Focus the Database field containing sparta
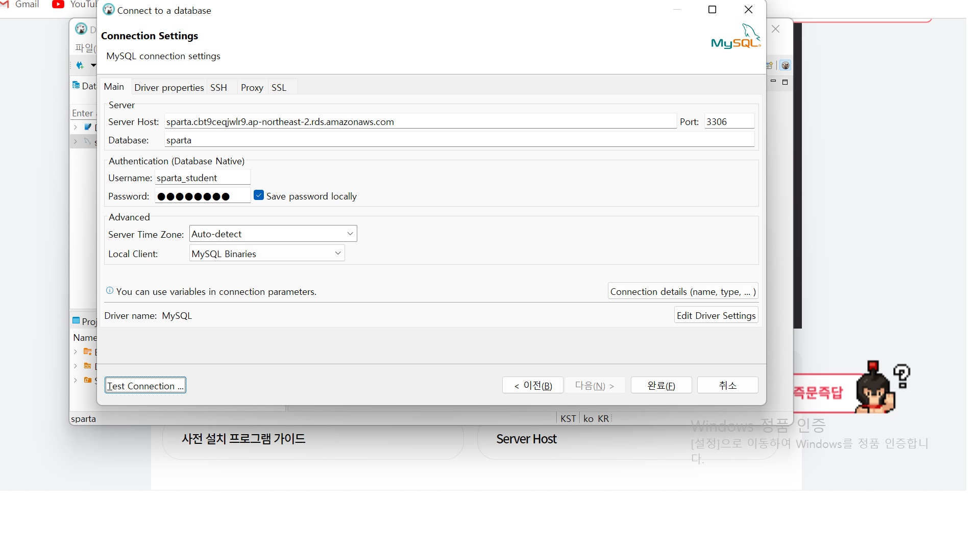The width and height of the screenshot is (980, 551). point(459,140)
